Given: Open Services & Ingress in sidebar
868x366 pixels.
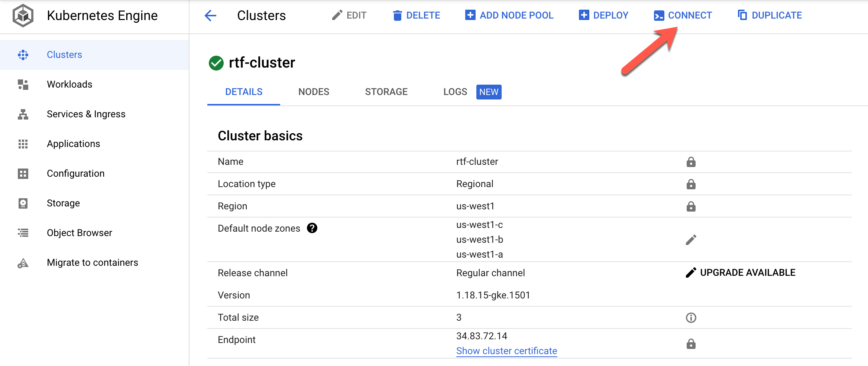Looking at the screenshot, I should tap(94, 114).
